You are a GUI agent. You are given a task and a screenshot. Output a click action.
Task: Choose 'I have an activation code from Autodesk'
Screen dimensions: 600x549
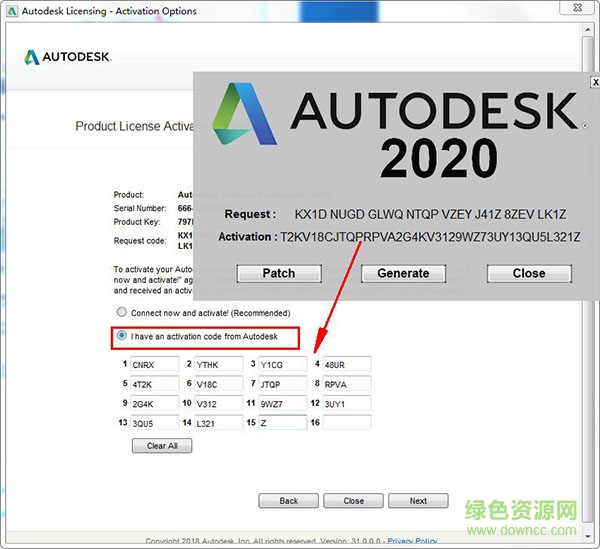pyautogui.click(x=123, y=337)
